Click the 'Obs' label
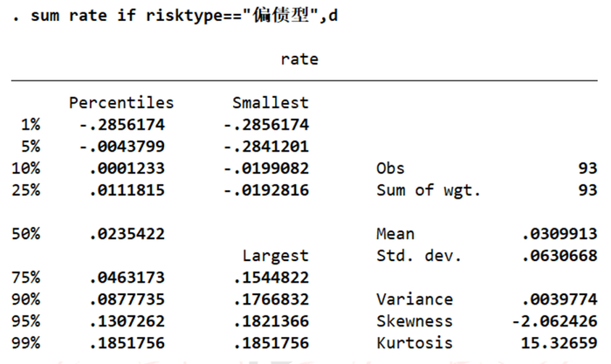Viewport: 611px width, 364px height. tap(390, 168)
